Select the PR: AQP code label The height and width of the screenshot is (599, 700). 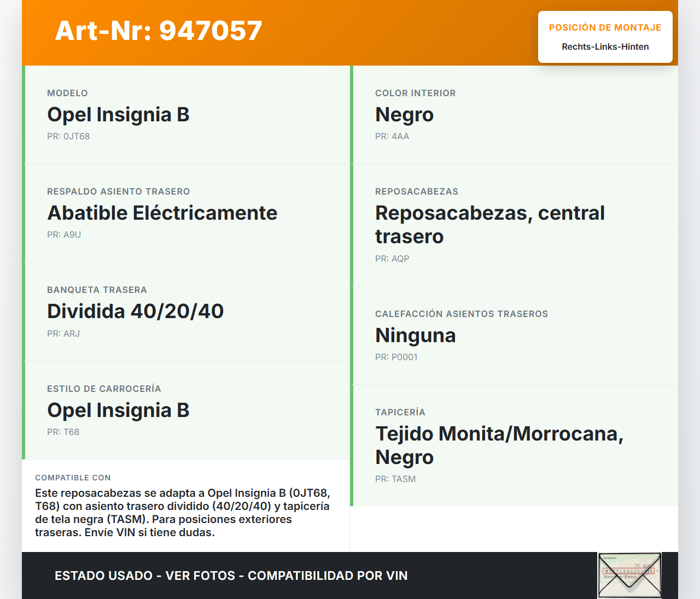coord(392,259)
